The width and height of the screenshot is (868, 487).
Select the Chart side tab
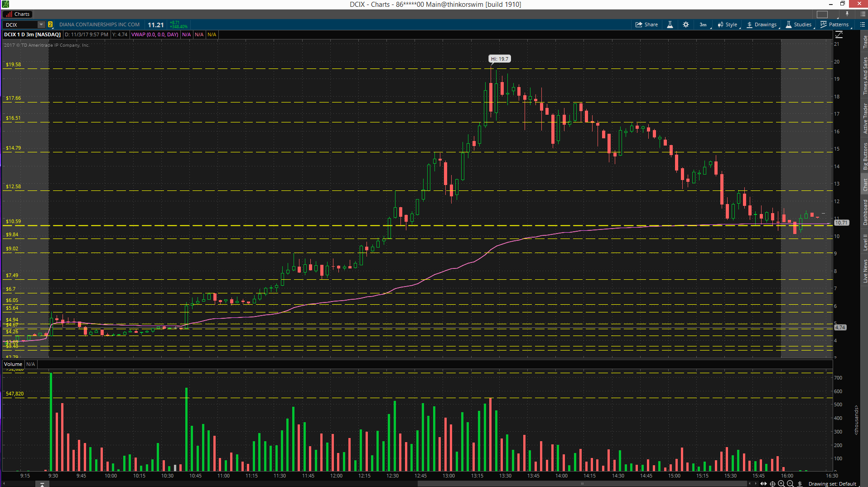click(x=864, y=184)
